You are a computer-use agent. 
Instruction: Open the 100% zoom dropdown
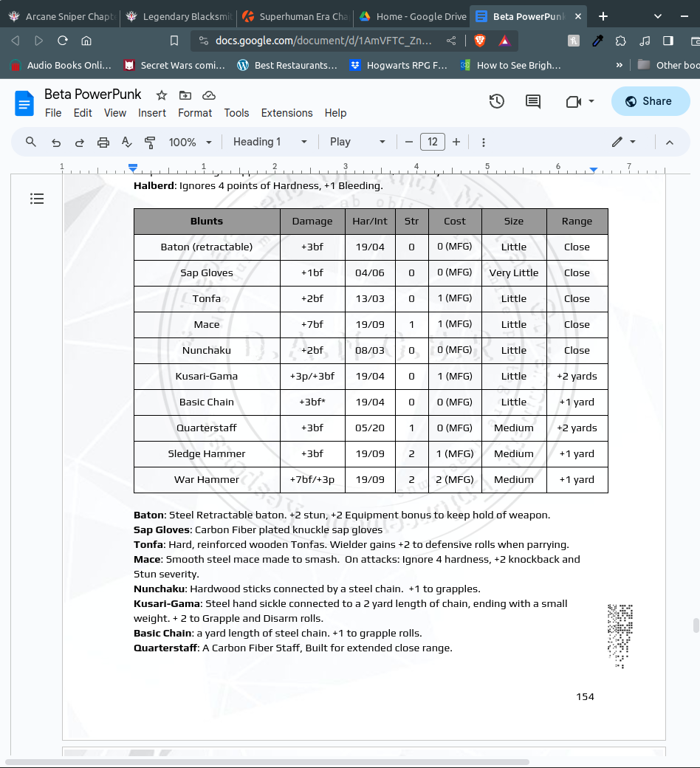pyautogui.click(x=190, y=142)
